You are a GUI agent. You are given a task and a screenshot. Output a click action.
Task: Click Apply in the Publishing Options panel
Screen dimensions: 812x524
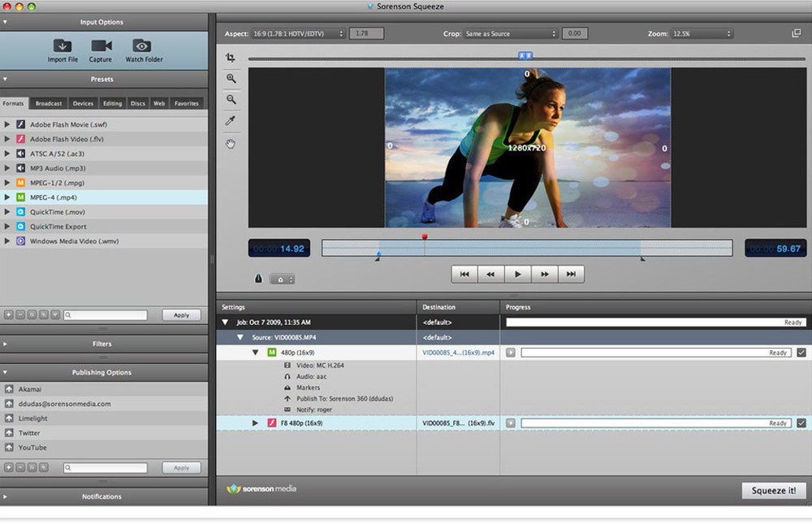(181, 467)
